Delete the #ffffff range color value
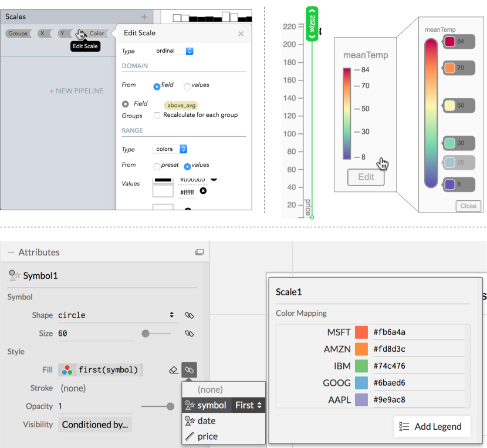Screen dimensions: 487x448 pyautogui.click(x=203, y=191)
